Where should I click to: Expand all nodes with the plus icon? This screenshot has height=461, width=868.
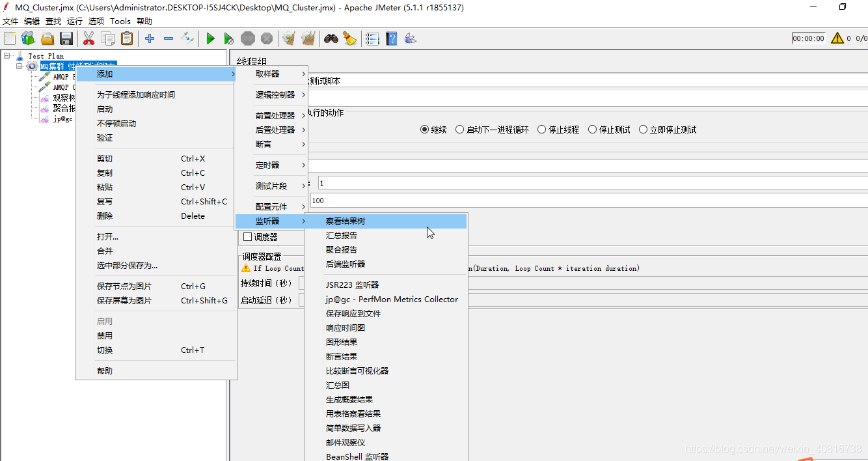pyautogui.click(x=150, y=38)
